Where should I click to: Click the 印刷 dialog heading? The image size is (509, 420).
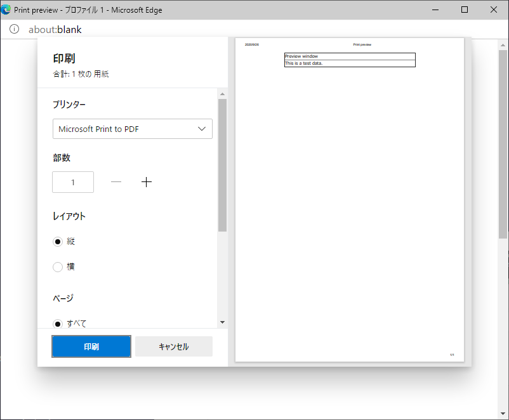(x=64, y=58)
